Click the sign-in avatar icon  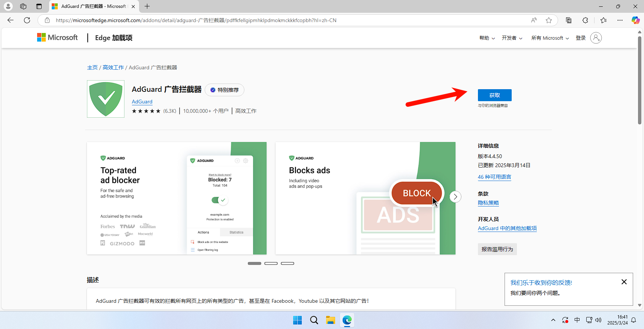tap(596, 38)
